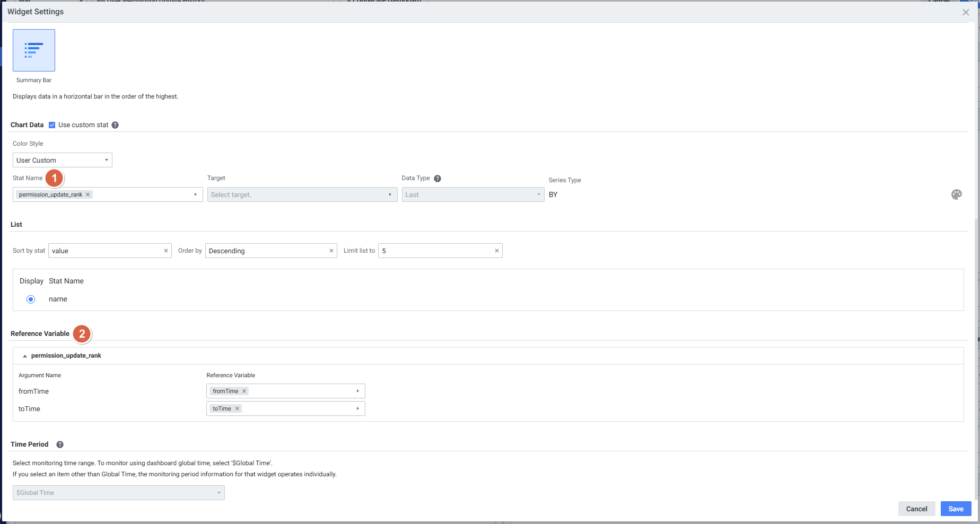This screenshot has height=524, width=980.
Task: Open the fromTime reference variable dropdown arrow
Action: (357, 391)
